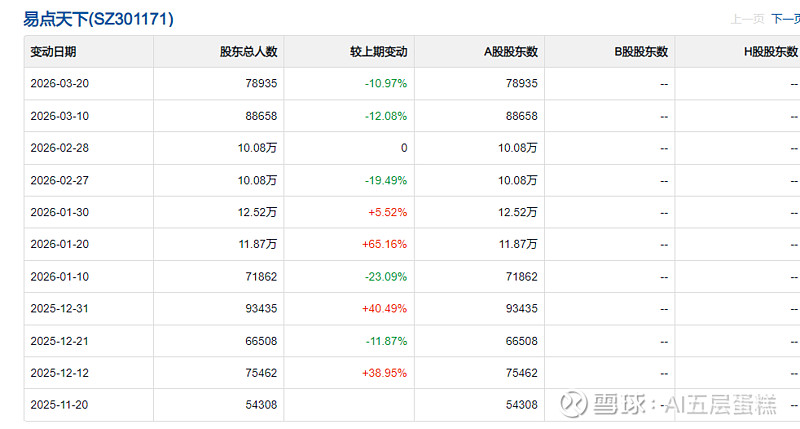Click date cell 2026-01-30
800x429 pixels.
click(60, 212)
